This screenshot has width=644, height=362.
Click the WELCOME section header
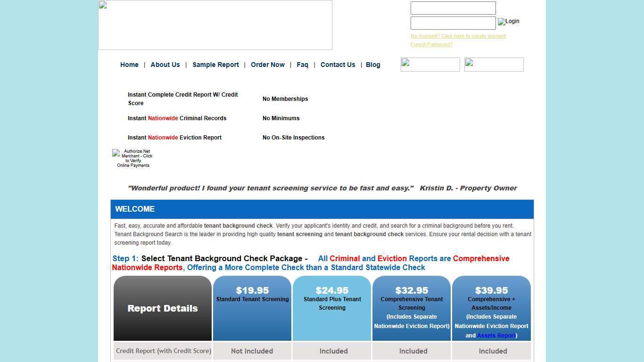[x=135, y=209]
